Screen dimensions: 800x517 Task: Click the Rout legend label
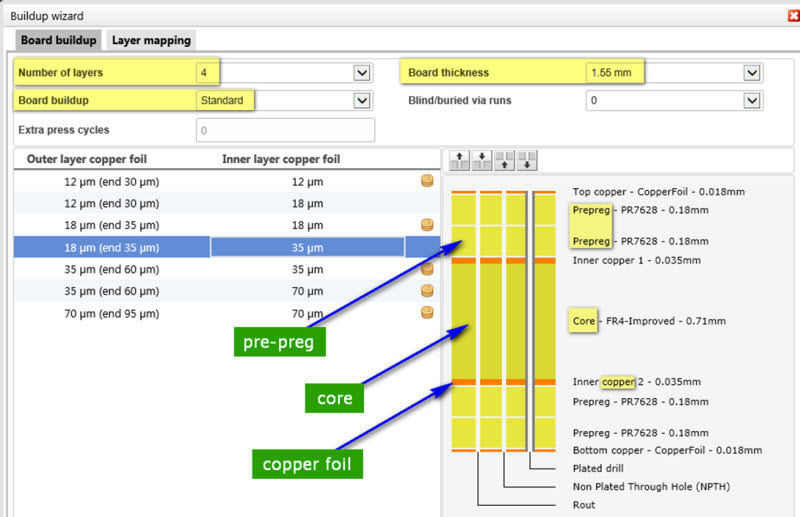click(x=584, y=505)
